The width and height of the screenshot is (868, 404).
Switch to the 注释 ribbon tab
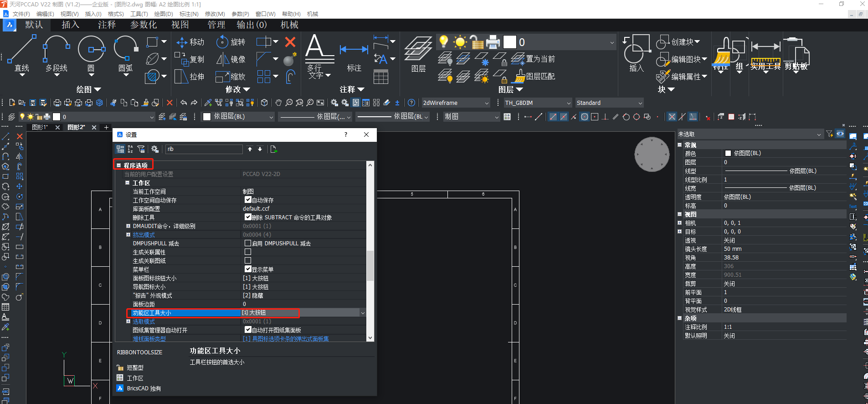click(x=107, y=25)
